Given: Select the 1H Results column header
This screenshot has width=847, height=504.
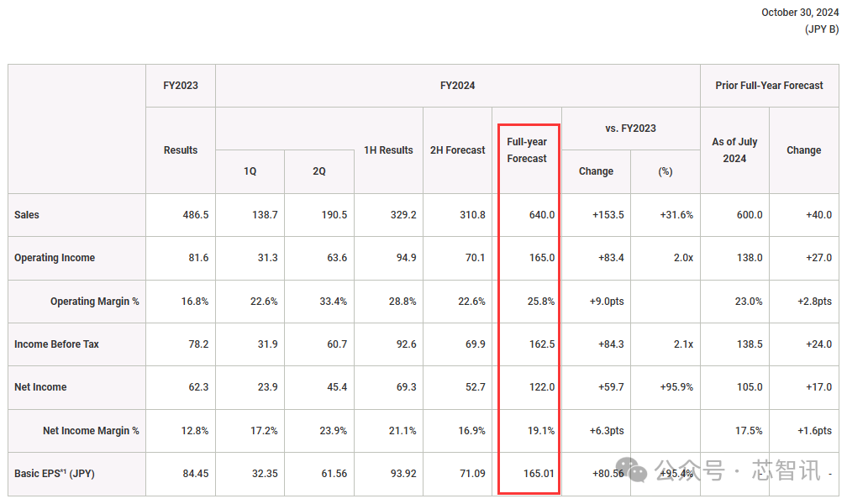Looking at the screenshot, I should pos(388,150).
